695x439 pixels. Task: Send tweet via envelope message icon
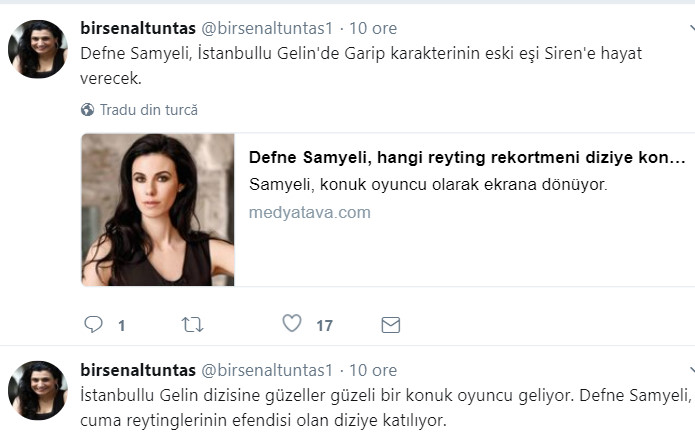coord(391,324)
